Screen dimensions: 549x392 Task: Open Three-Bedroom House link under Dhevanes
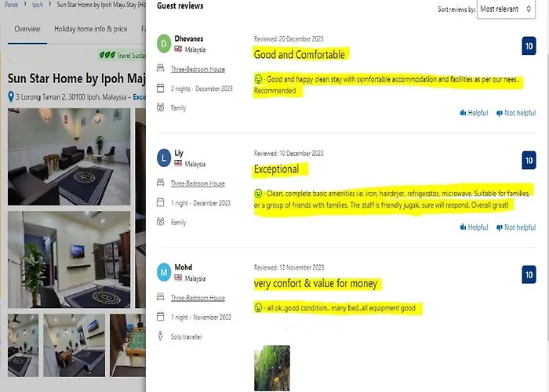point(198,69)
